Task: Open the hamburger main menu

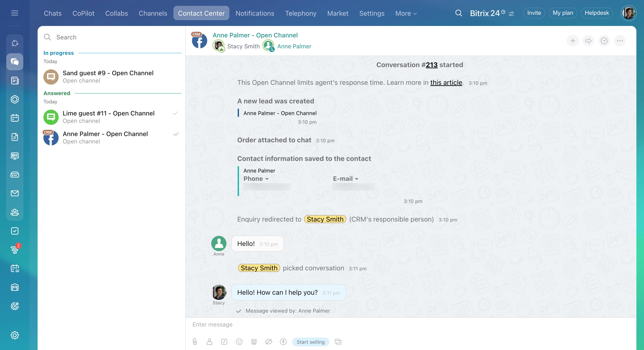Action: 15,13
